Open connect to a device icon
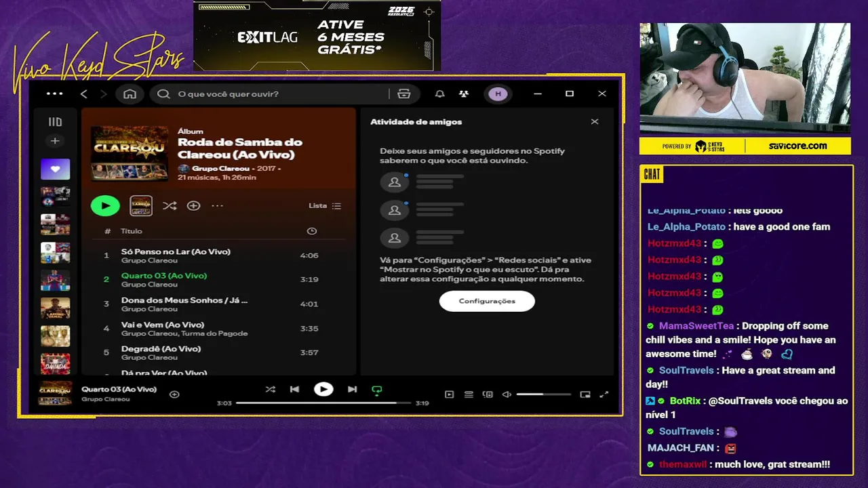The height and width of the screenshot is (488, 868). 488,394
